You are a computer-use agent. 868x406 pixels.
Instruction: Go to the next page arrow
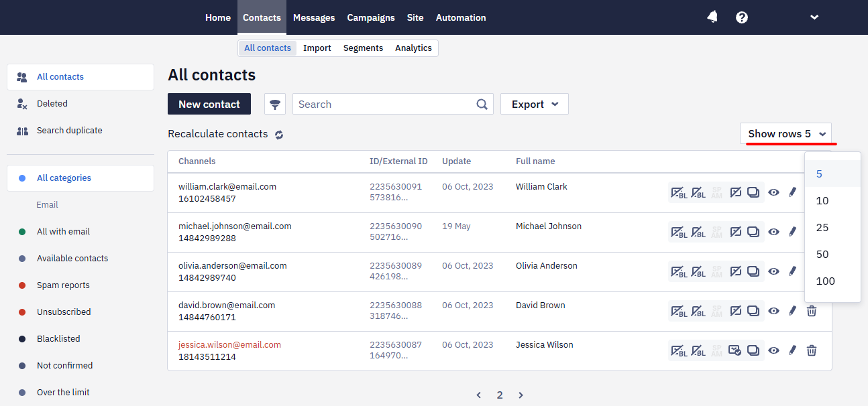pos(521,395)
